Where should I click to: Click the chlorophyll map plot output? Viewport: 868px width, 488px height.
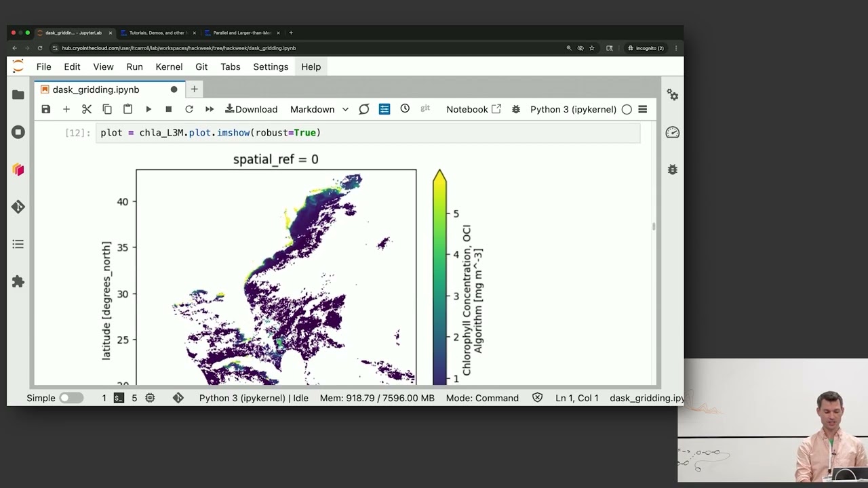click(x=276, y=277)
